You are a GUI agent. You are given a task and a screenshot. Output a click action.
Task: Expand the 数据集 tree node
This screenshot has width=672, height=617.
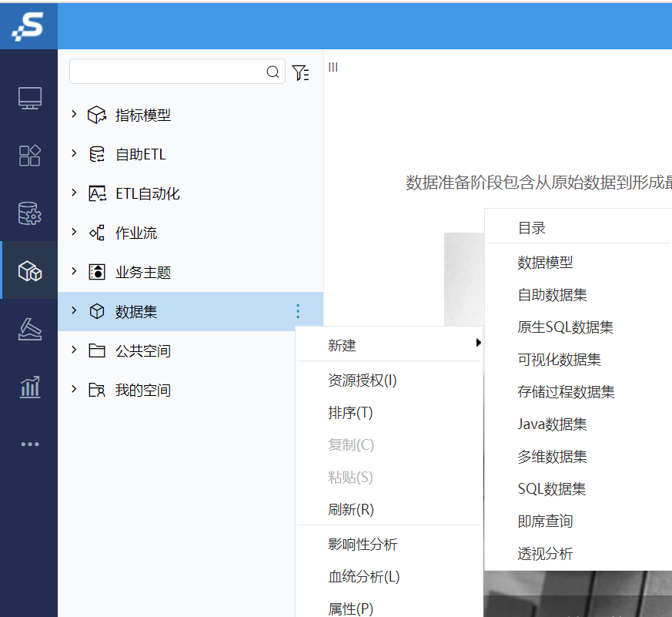tap(74, 310)
